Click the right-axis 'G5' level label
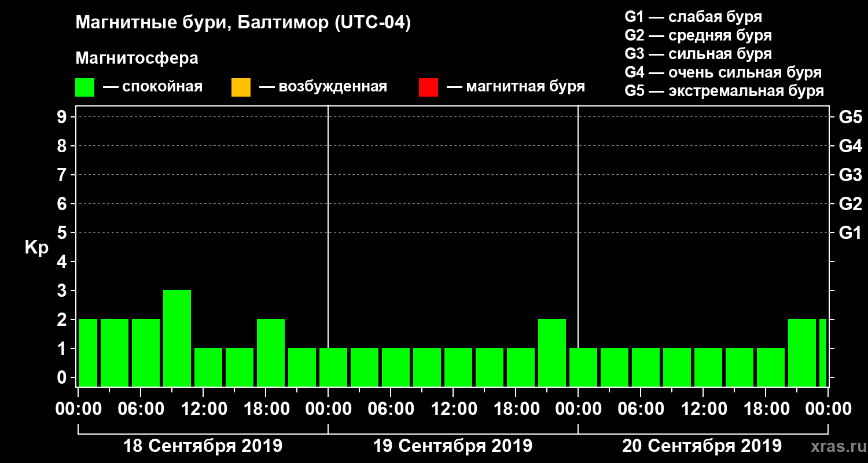 (x=850, y=117)
